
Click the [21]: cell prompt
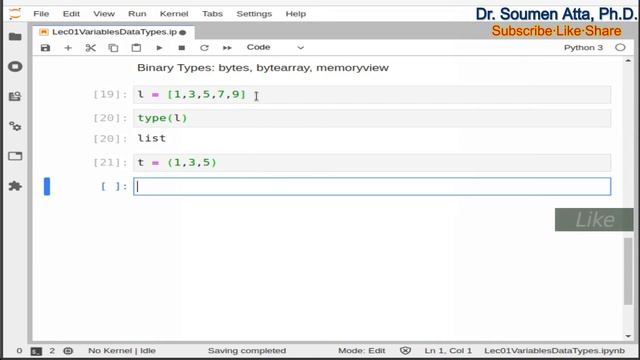(110, 162)
